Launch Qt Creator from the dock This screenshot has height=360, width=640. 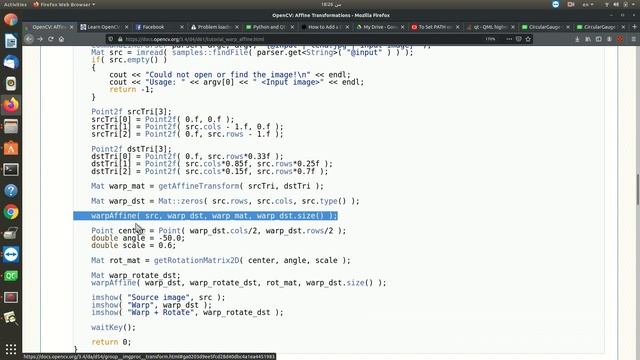(x=11, y=276)
